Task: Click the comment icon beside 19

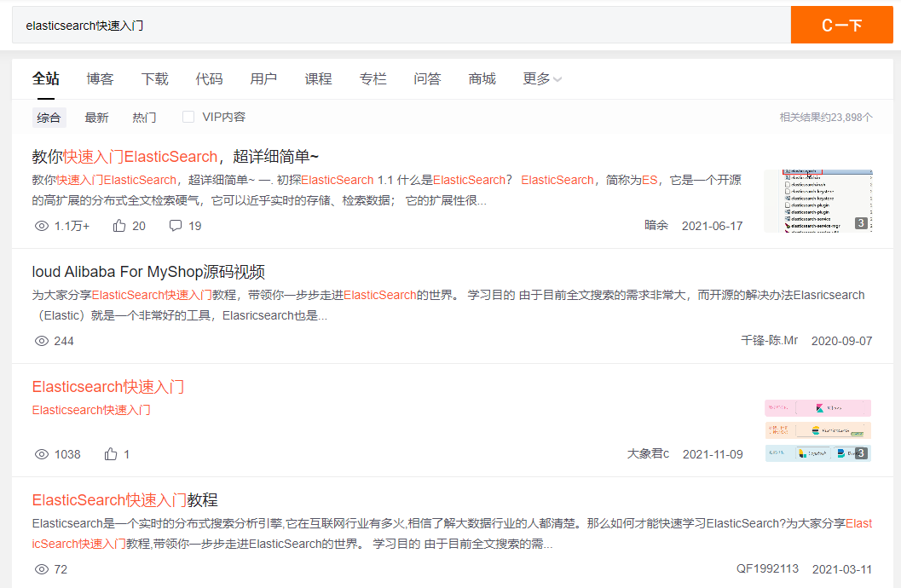Action: pyautogui.click(x=176, y=226)
